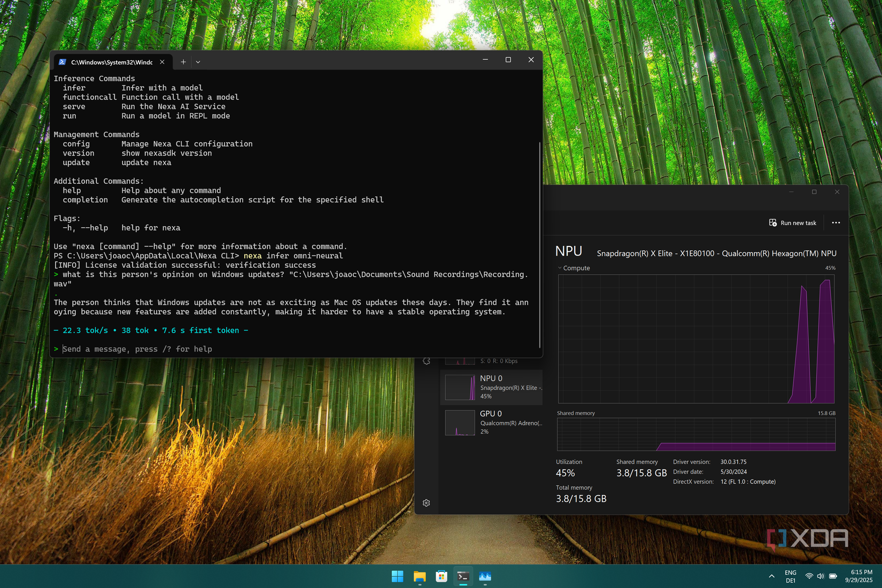Screen dimensions: 882x588
Task: Click the 'serve' command in Terminal help
Action: (x=74, y=106)
